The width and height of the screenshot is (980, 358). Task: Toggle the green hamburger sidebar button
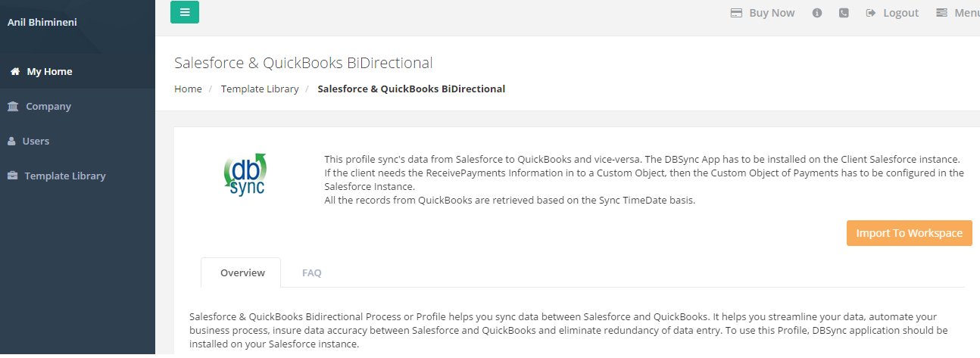pyautogui.click(x=185, y=12)
